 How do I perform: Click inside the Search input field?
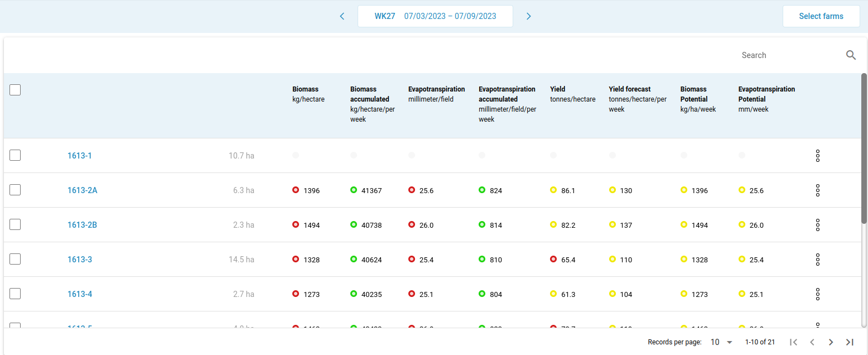pos(781,55)
